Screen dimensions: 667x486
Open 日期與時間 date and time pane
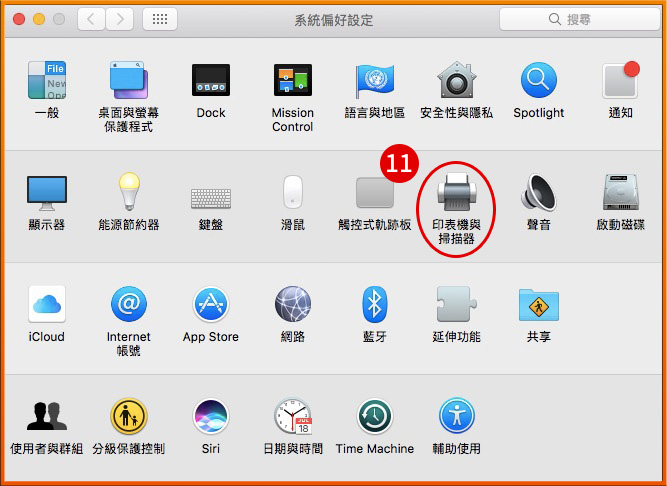click(x=293, y=416)
